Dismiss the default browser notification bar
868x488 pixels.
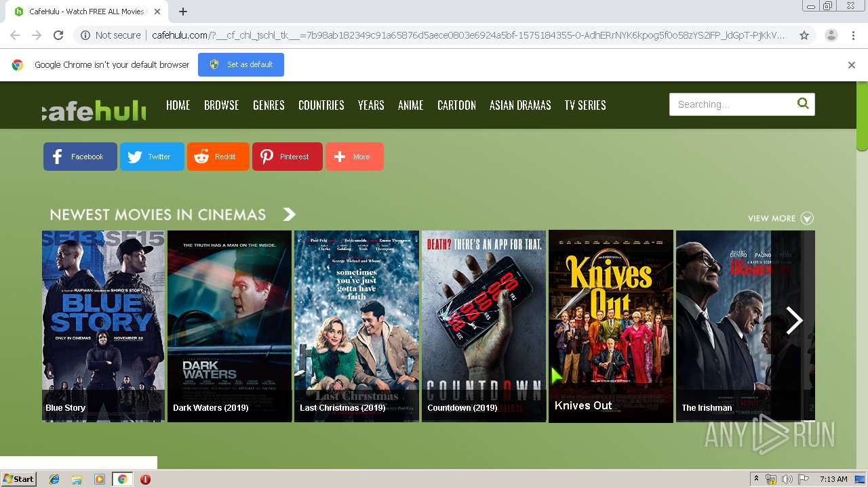[852, 65]
